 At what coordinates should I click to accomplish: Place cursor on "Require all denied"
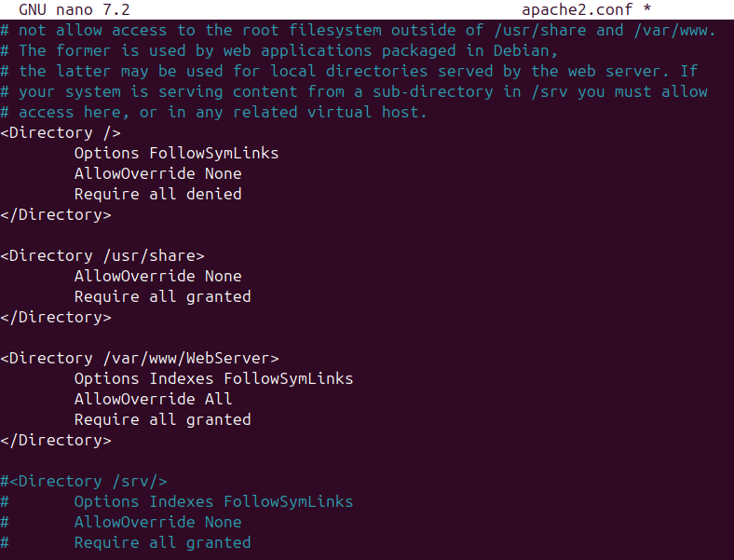pyautogui.click(x=157, y=194)
